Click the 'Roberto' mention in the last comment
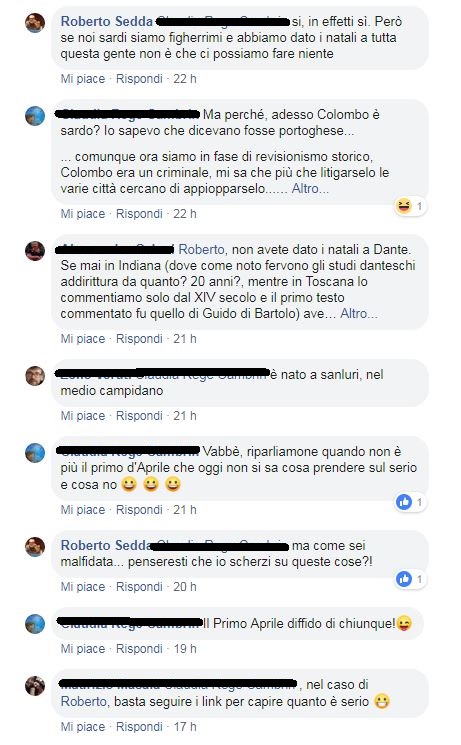 click(x=84, y=702)
